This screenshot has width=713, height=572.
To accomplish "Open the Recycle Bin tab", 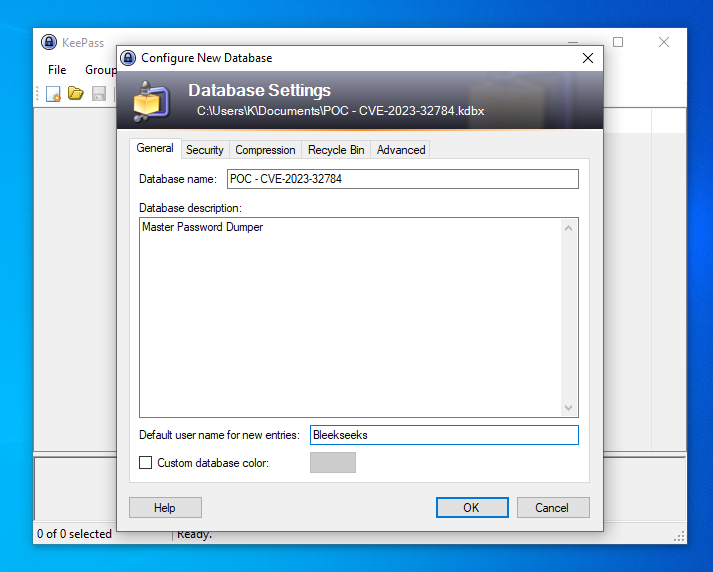I will point(336,150).
